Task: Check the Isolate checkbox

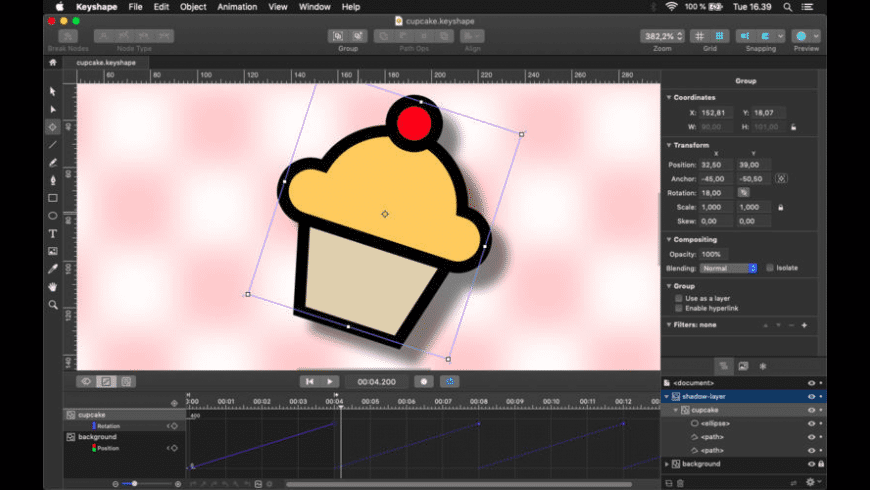Action: [x=770, y=268]
